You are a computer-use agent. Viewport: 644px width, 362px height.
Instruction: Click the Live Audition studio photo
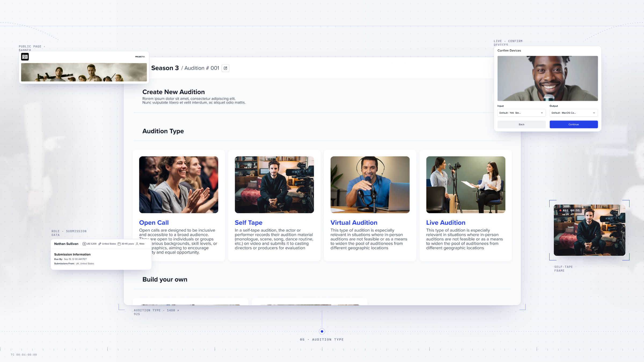(466, 185)
